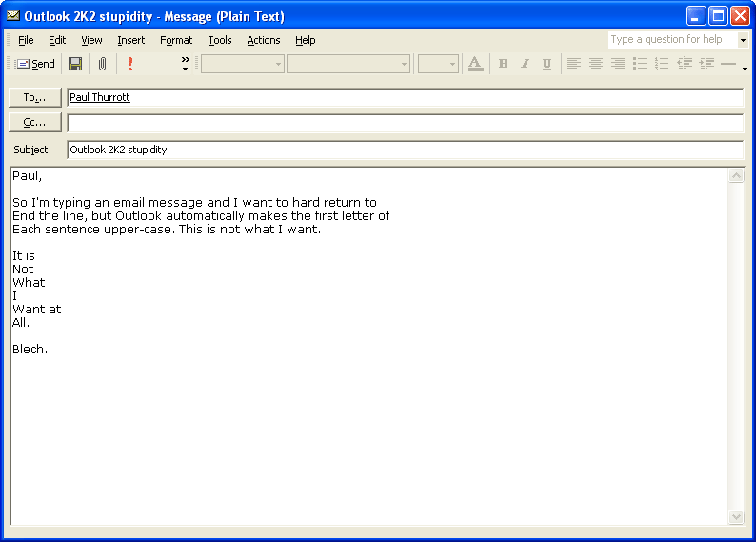Click the paperclip attach file icon
Viewport: 756px width, 542px height.
coord(102,64)
